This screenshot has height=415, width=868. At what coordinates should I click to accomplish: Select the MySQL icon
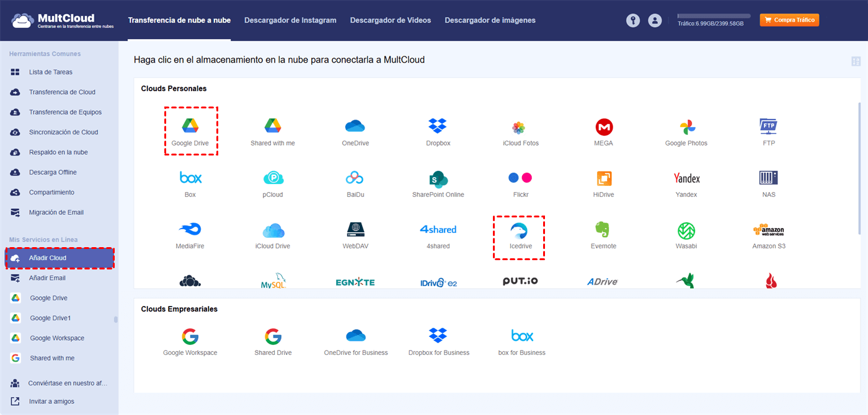click(273, 281)
